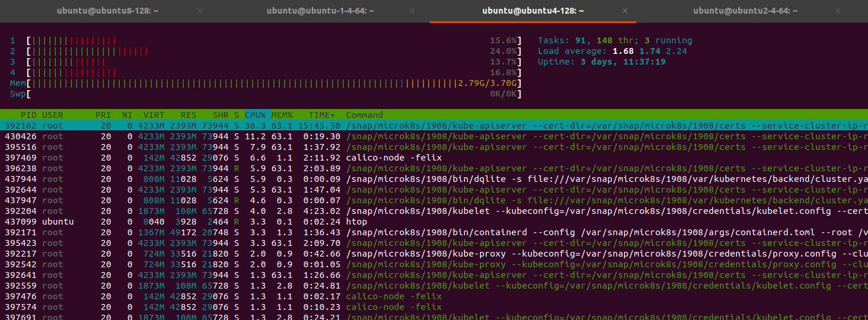Click the Load average line
Image resolution: width=868 pixels, height=320 pixels.
click(613, 51)
